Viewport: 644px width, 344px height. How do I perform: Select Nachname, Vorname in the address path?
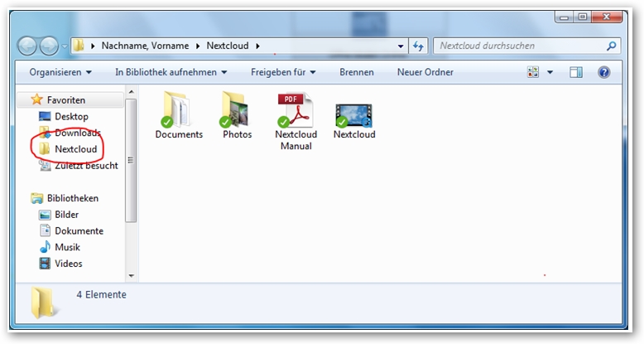coord(145,46)
